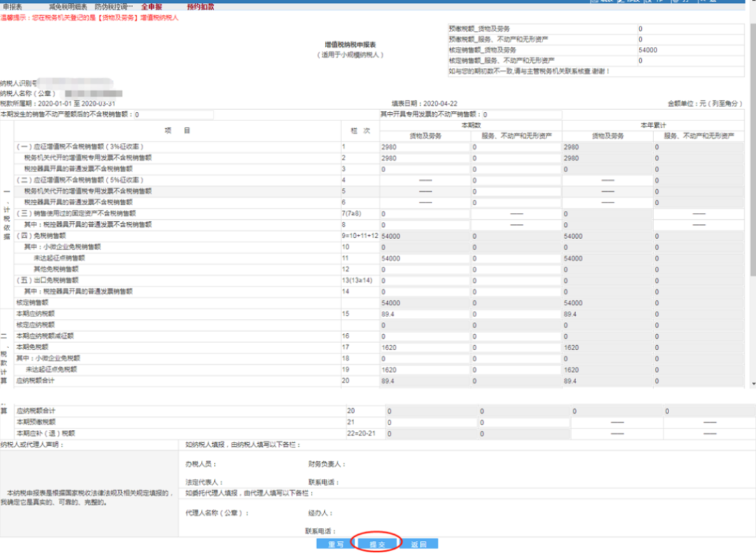Open the 预约扣款 menu item

tap(200, 6)
